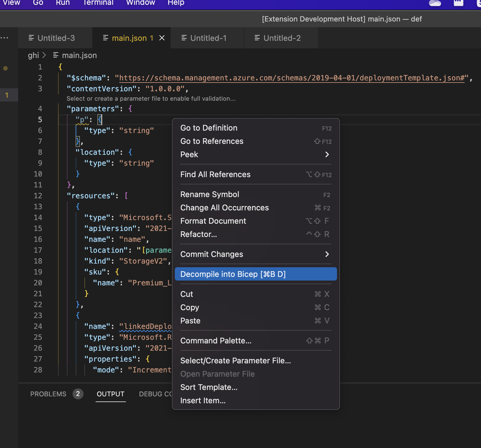
Task: Choose Decompile into Bicep from context menu
Action: (x=233, y=274)
